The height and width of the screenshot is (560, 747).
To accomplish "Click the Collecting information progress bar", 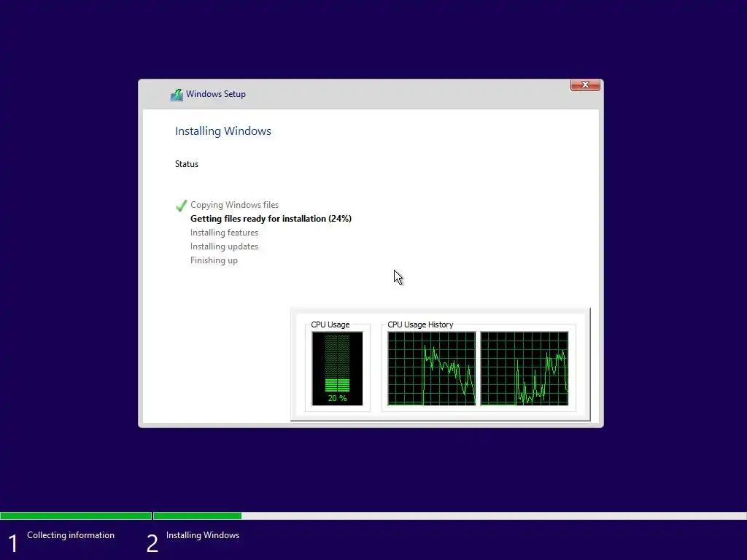I will point(76,516).
